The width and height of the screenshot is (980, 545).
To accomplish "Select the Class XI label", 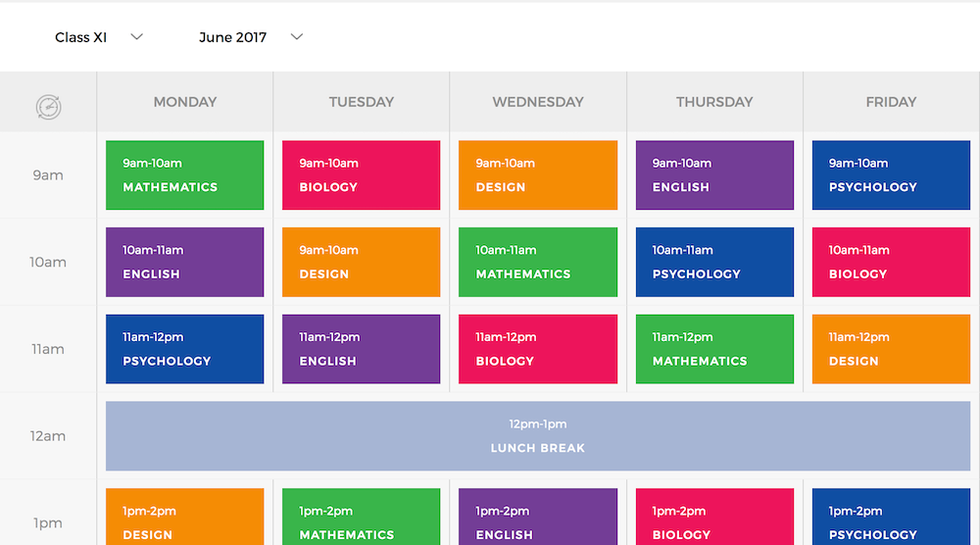I will click(80, 37).
